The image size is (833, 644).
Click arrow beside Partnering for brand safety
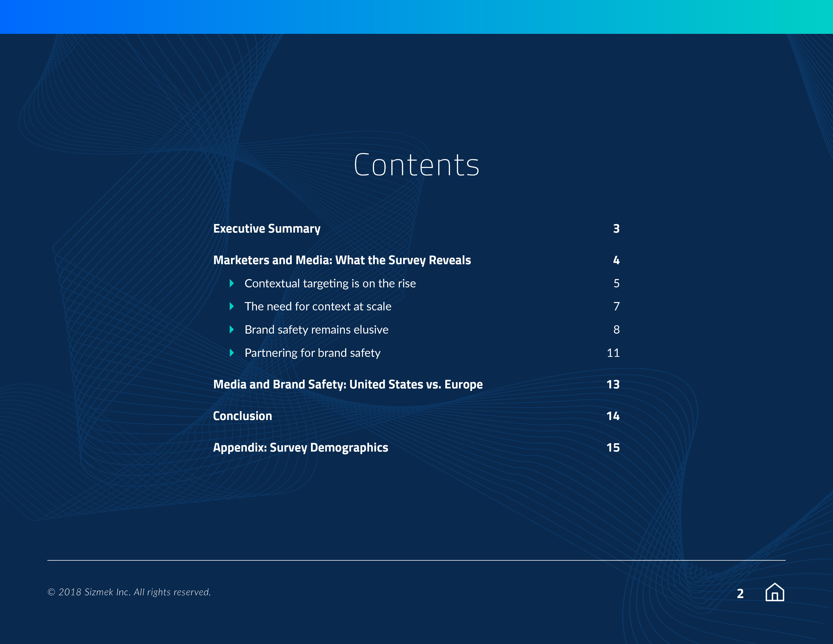coord(231,353)
